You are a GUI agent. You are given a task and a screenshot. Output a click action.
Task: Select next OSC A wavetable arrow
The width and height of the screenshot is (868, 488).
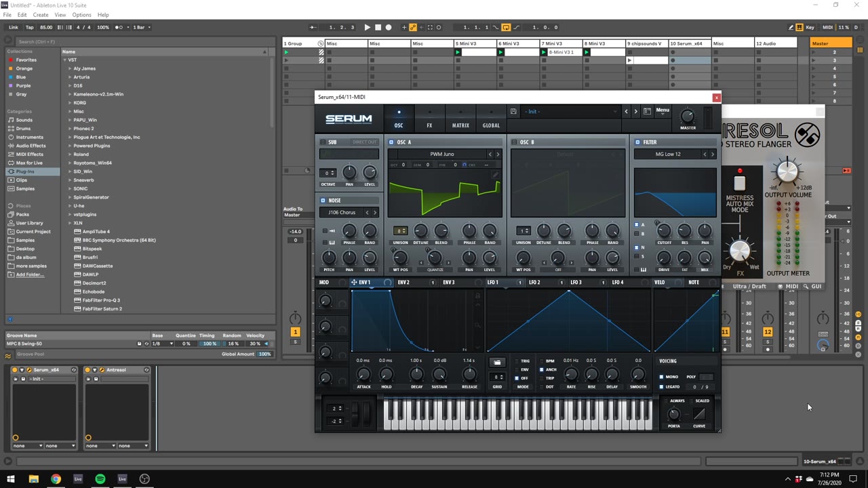(x=498, y=154)
